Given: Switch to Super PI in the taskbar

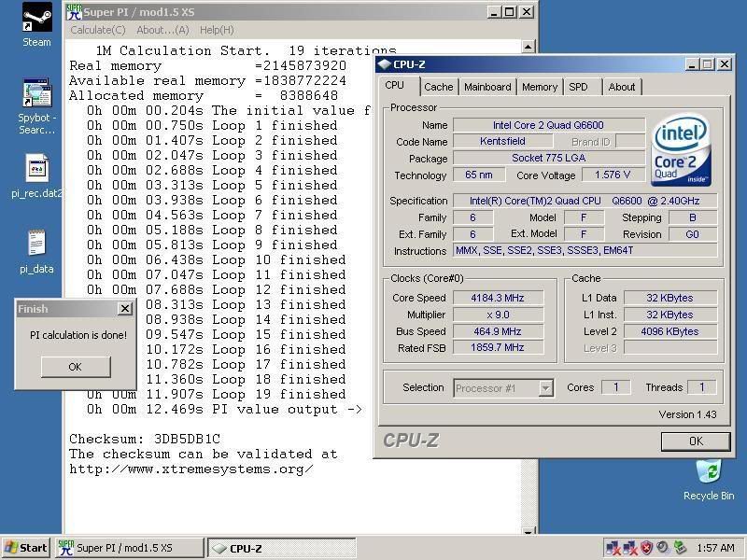Looking at the screenshot, I should click(x=129, y=548).
